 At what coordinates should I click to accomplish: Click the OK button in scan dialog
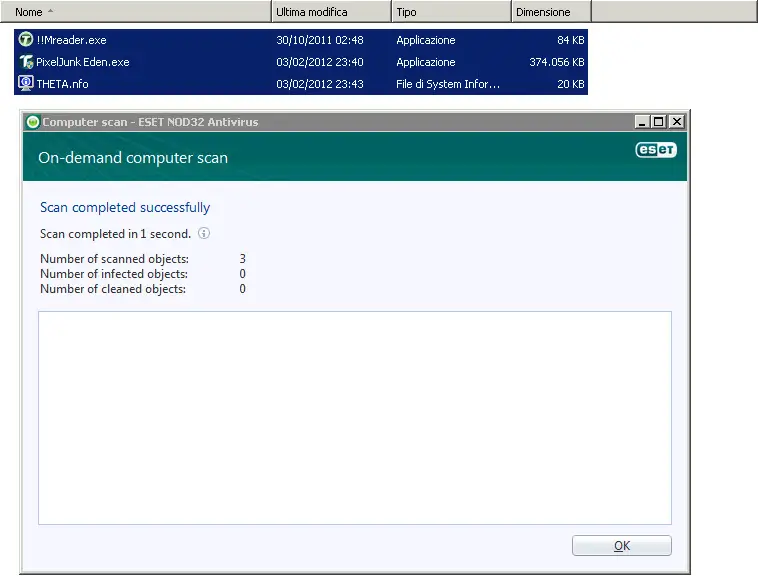(x=622, y=546)
